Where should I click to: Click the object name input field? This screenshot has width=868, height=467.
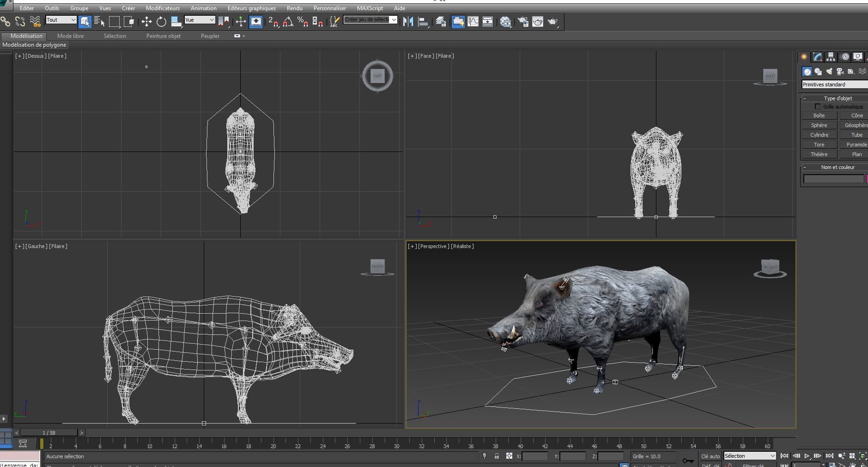pos(833,179)
